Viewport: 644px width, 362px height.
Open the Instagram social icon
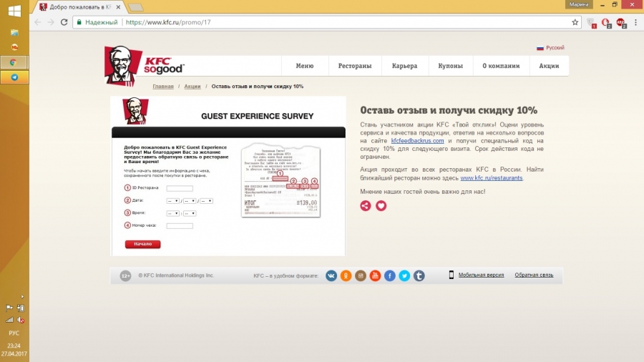[x=361, y=276]
